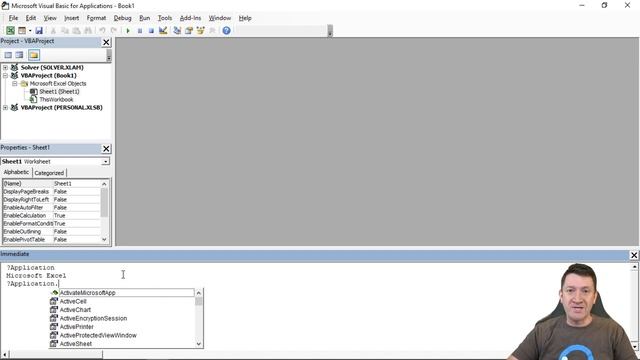Click the Undo toolbar icon
This screenshot has height=360, width=640.
[x=102, y=31]
